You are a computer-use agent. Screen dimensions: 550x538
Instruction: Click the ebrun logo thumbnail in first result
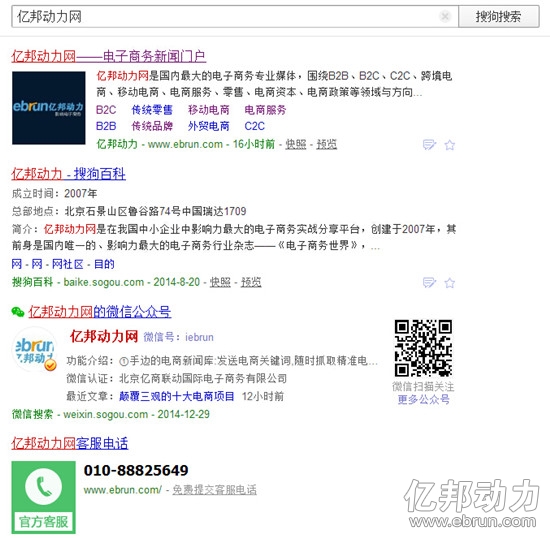[49, 108]
